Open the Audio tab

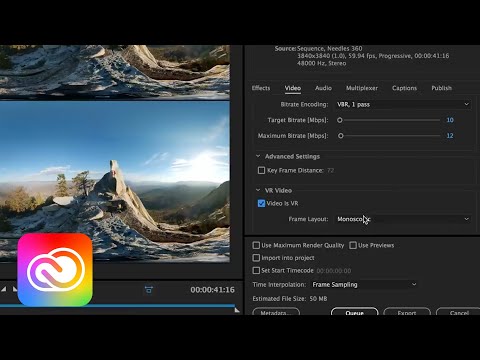click(323, 88)
